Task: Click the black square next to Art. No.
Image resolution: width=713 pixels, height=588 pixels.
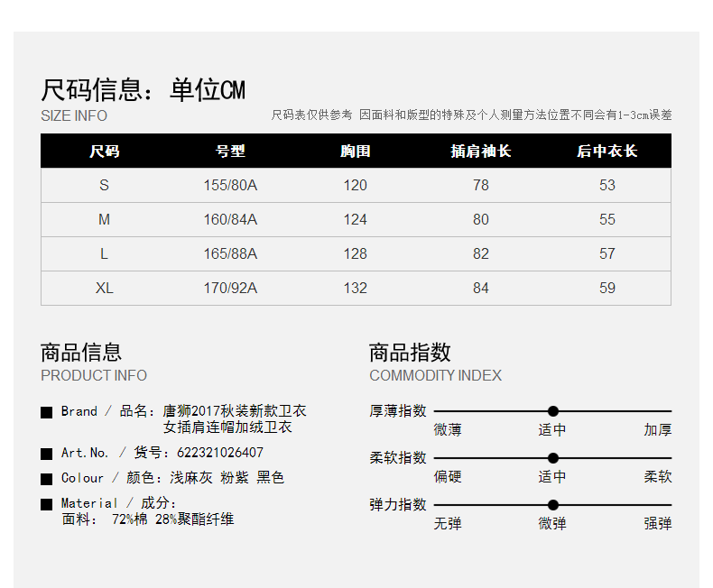Action: click(46, 454)
